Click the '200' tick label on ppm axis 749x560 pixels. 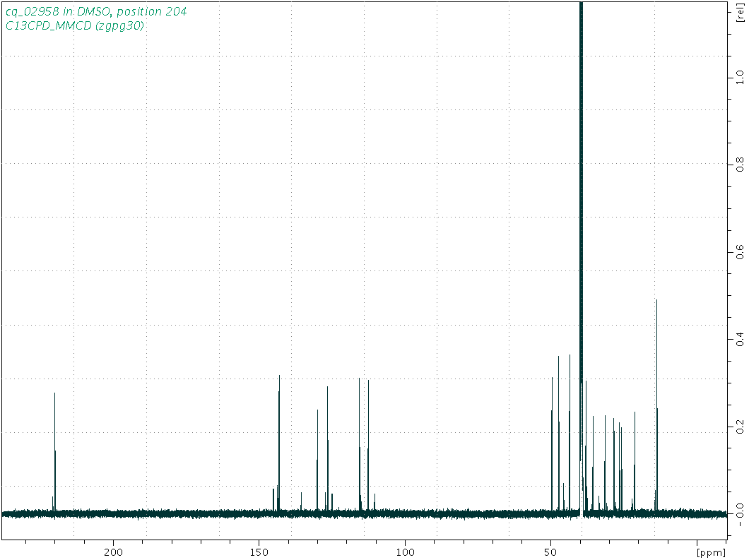pyautogui.click(x=113, y=552)
